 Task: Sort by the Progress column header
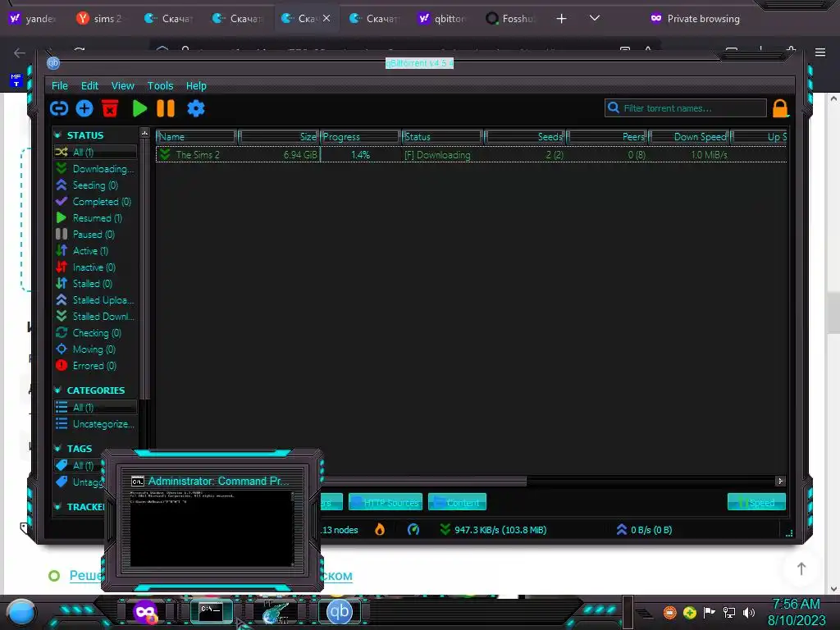tap(361, 137)
